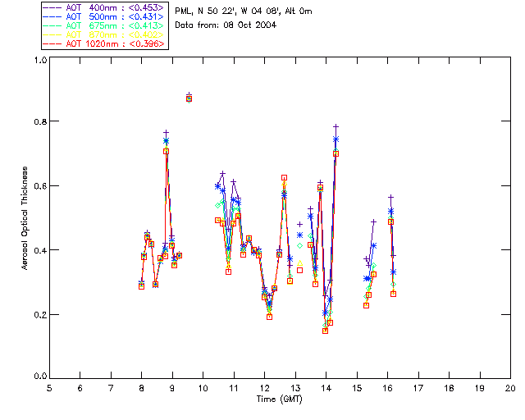Click the highest data point near 9.5 hours
Screen dimensions: 525x420
point(189,97)
